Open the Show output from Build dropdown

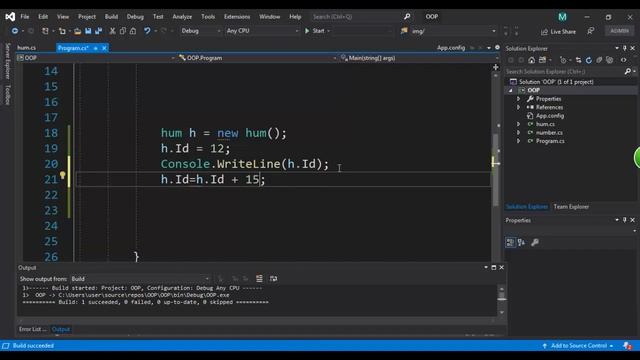pyautogui.click(x=140, y=279)
